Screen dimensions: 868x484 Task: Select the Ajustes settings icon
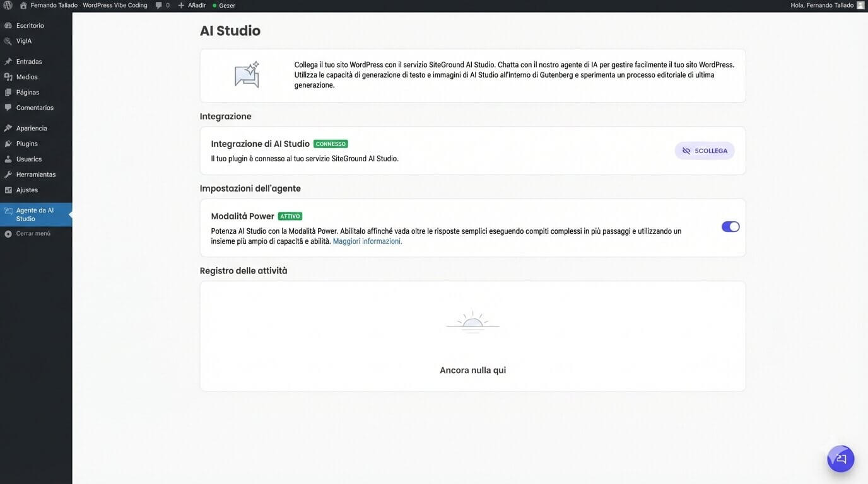point(9,190)
